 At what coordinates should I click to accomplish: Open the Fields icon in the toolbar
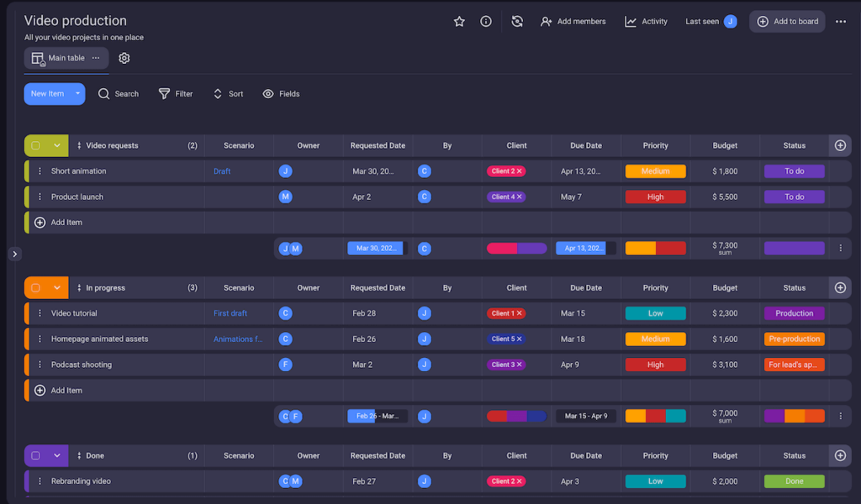pyautogui.click(x=268, y=93)
